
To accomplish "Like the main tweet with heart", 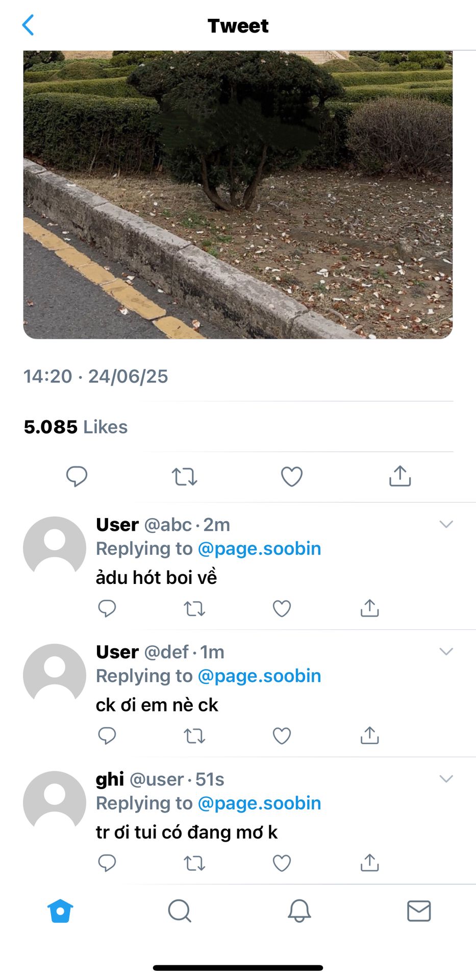I will (x=292, y=476).
